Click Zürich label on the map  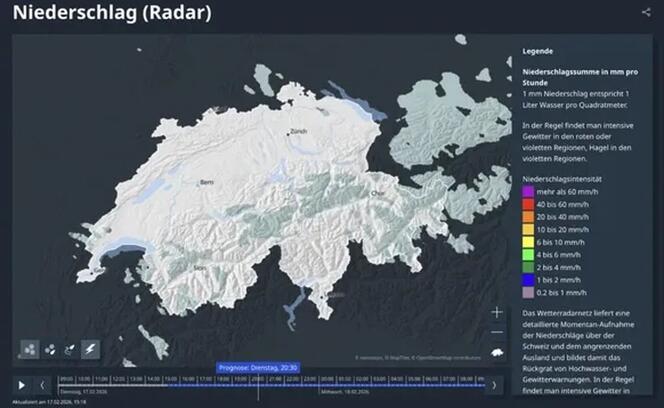click(297, 132)
